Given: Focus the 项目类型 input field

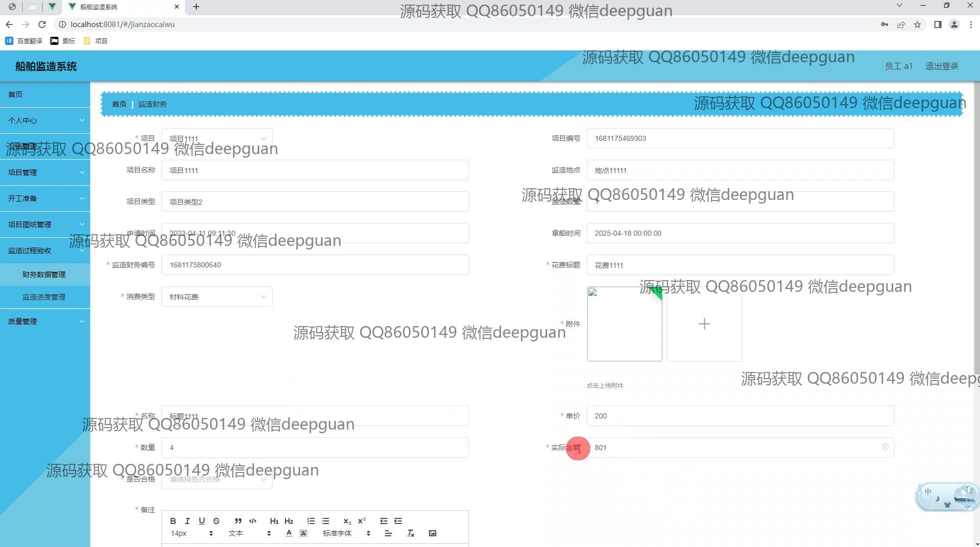Looking at the screenshot, I should [315, 202].
